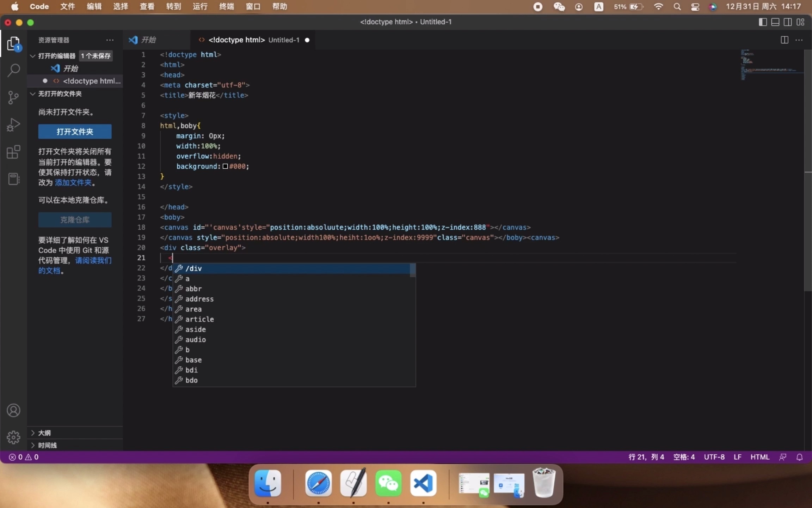Screen dimensions: 812x508
Task: Click the Toggle Panel Layout icon
Action: pos(775,22)
